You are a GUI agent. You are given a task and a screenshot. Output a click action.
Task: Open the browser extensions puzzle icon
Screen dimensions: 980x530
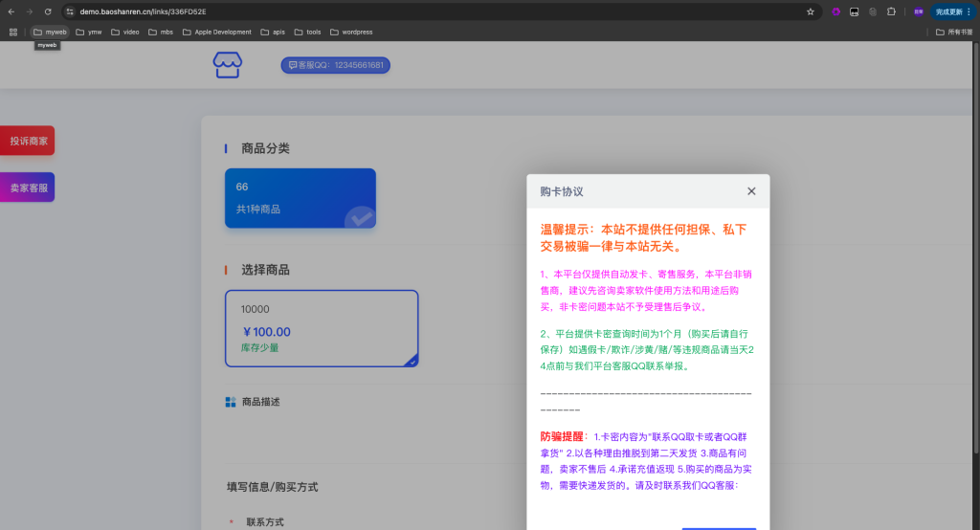coord(892,11)
